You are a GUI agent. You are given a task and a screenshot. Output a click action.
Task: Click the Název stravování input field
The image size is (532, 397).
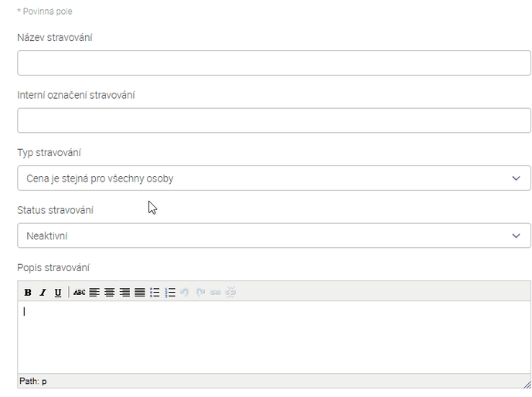pyautogui.click(x=274, y=63)
